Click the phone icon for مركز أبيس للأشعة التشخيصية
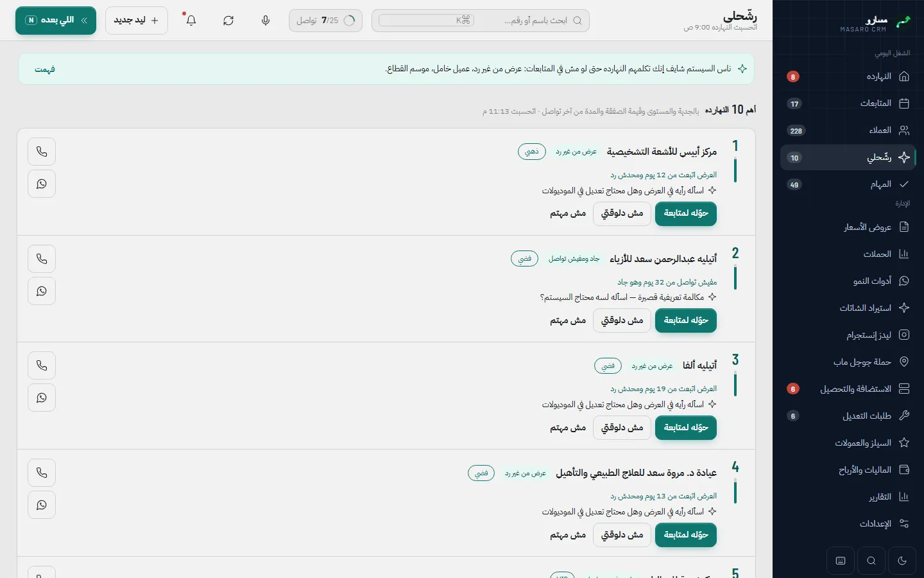The image size is (924, 578). tap(42, 152)
